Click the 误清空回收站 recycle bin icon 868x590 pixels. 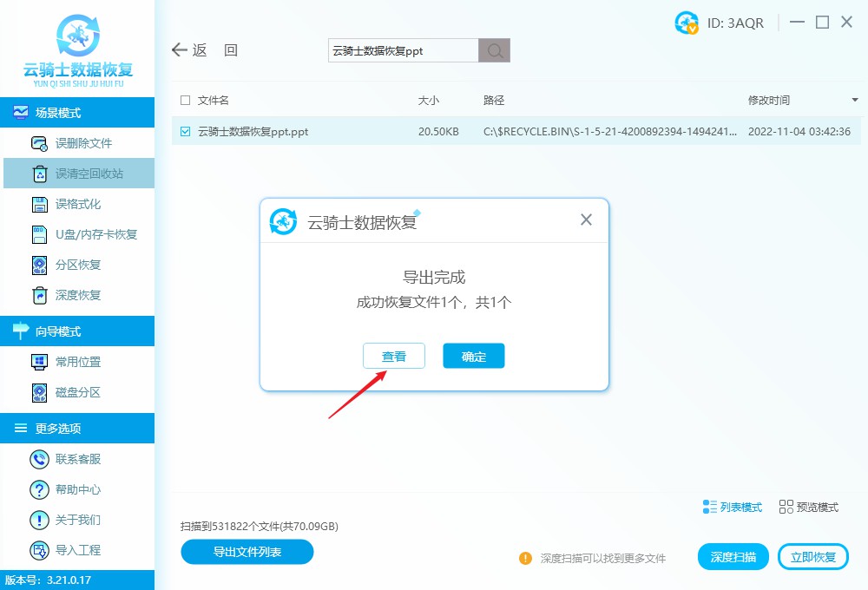click(x=40, y=174)
